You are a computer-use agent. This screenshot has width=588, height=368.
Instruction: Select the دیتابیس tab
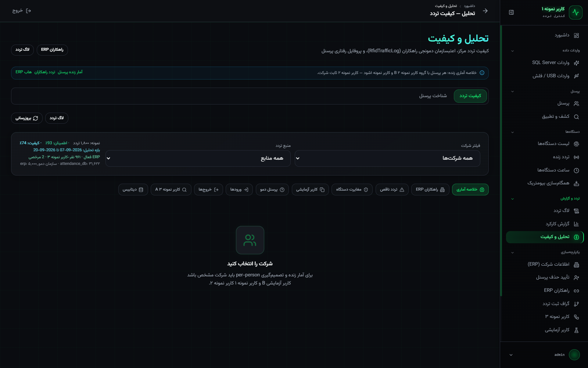click(133, 190)
